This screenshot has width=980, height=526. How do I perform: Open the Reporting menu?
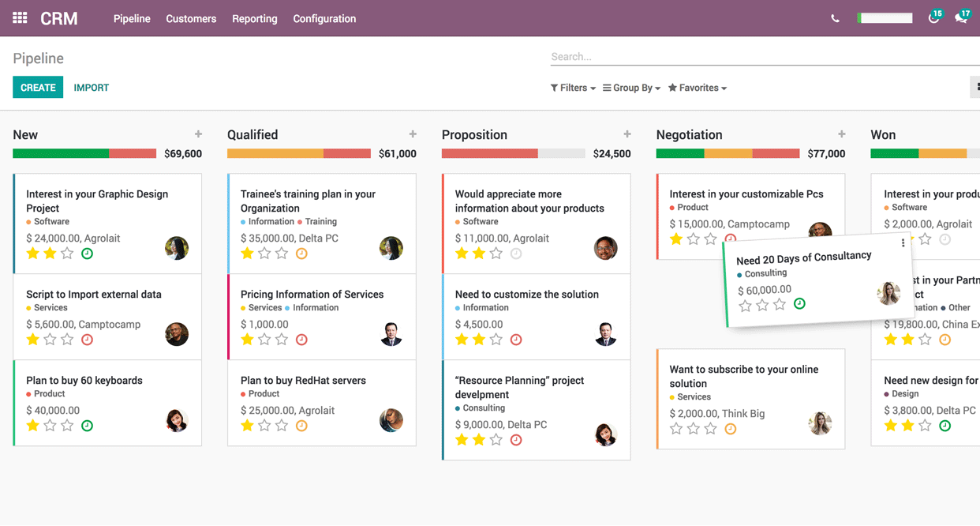254,18
